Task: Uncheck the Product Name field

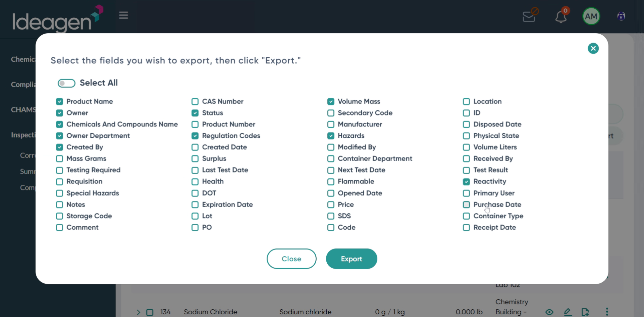Action: pos(59,101)
